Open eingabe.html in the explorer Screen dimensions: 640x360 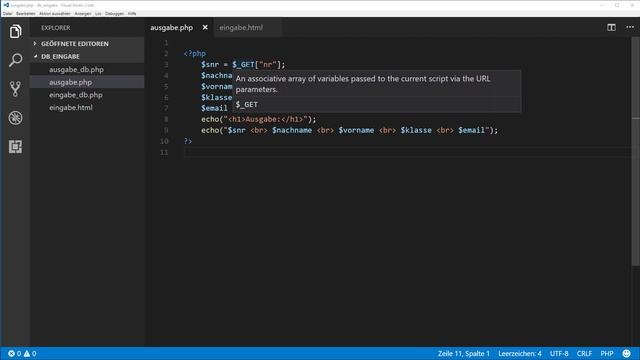pos(71,107)
